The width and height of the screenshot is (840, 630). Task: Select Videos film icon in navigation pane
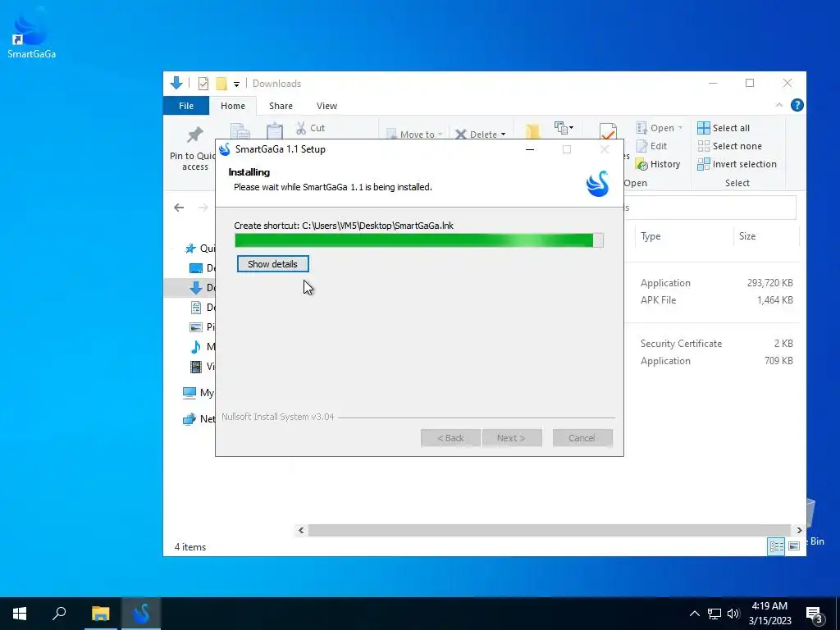pos(196,367)
